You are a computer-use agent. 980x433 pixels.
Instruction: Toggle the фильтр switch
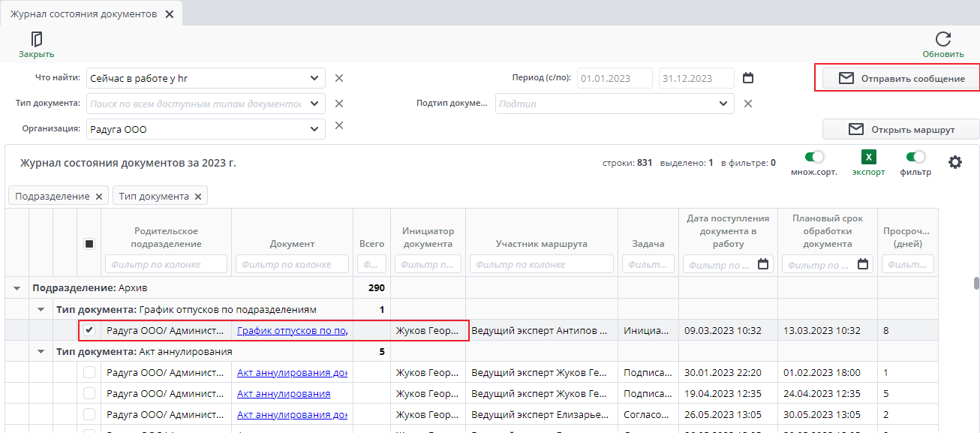coord(915,158)
